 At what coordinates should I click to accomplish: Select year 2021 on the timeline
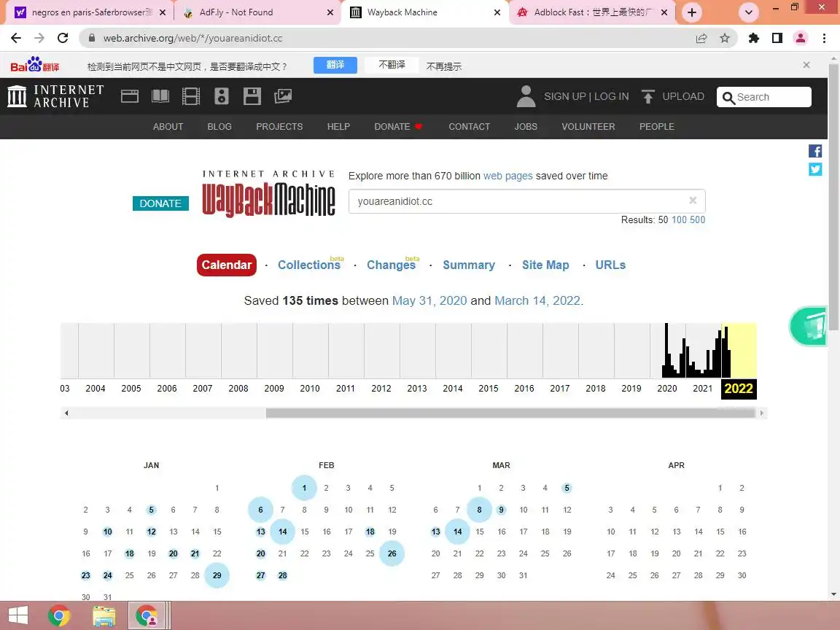(x=702, y=389)
